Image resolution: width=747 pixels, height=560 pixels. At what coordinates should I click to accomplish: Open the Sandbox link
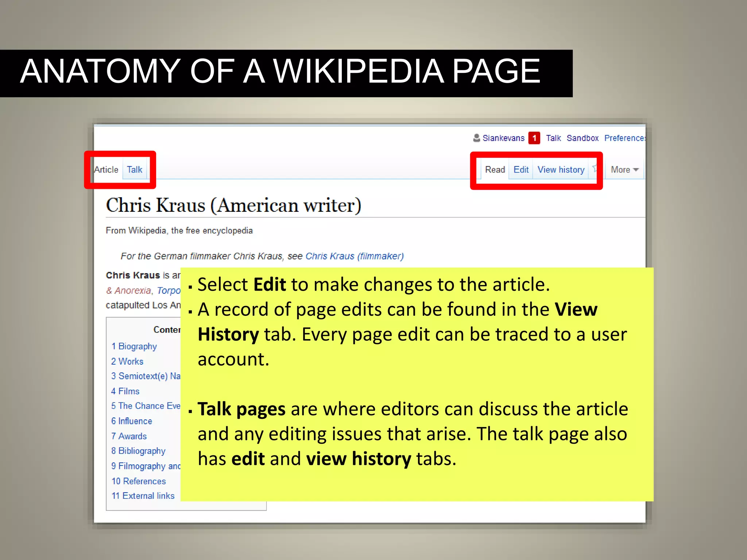click(582, 138)
